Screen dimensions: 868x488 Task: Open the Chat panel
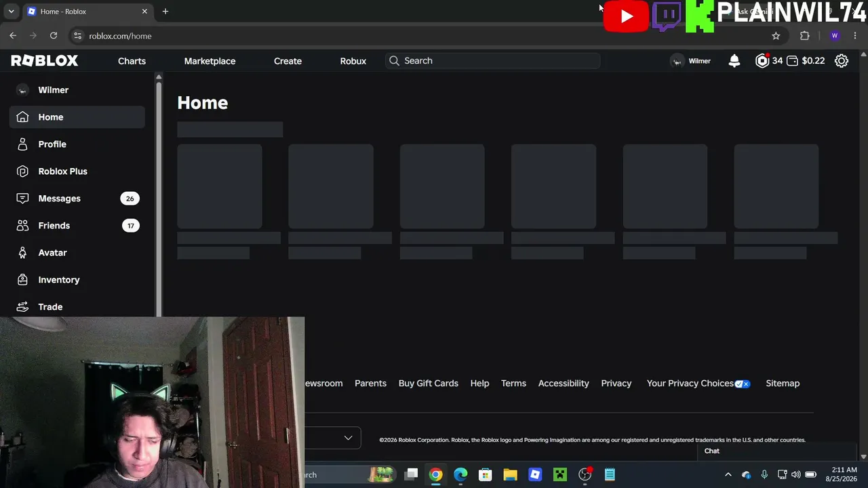point(777,451)
